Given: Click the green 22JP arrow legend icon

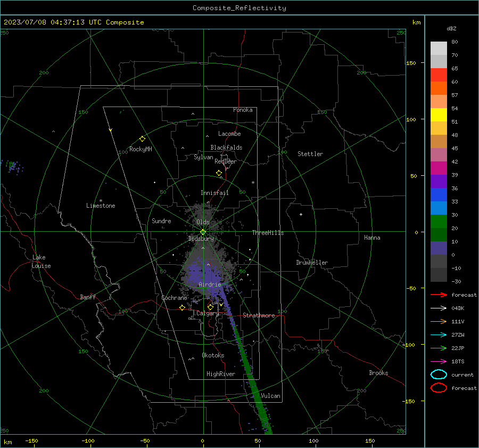Looking at the screenshot, I should (x=439, y=348).
